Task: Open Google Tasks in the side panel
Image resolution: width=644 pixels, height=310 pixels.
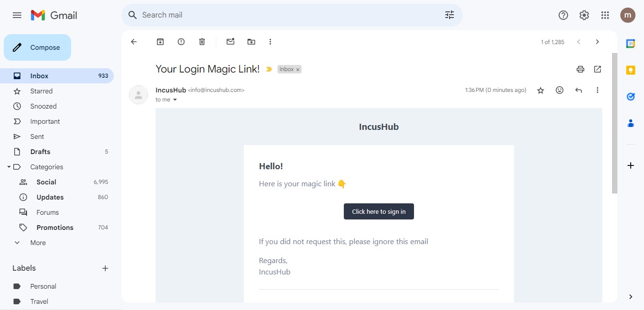Action: click(x=630, y=96)
